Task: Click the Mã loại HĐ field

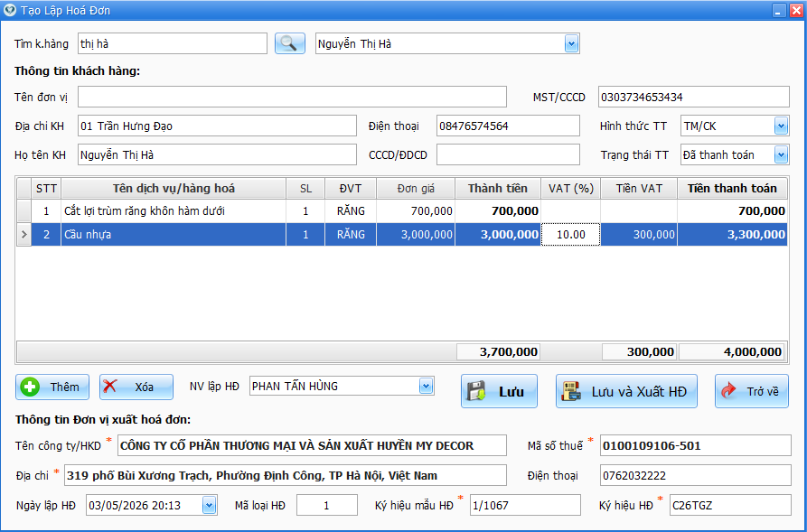Action: (327, 505)
